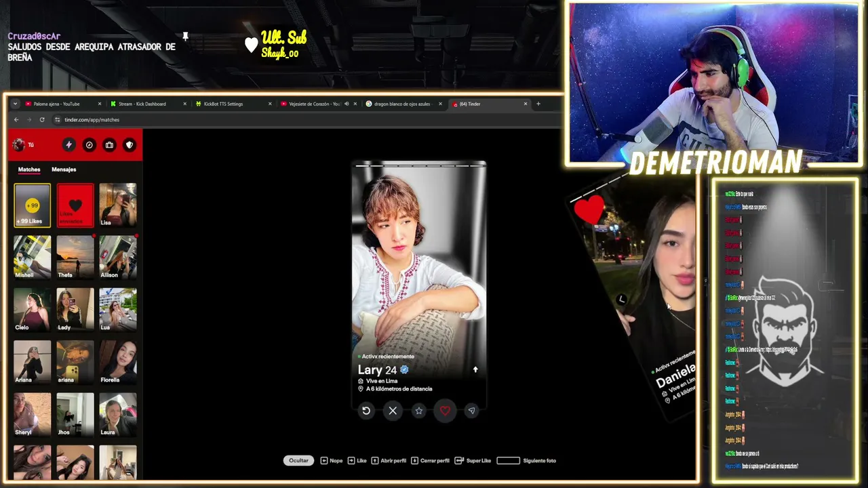Give Lary a Super Like star

click(x=419, y=411)
